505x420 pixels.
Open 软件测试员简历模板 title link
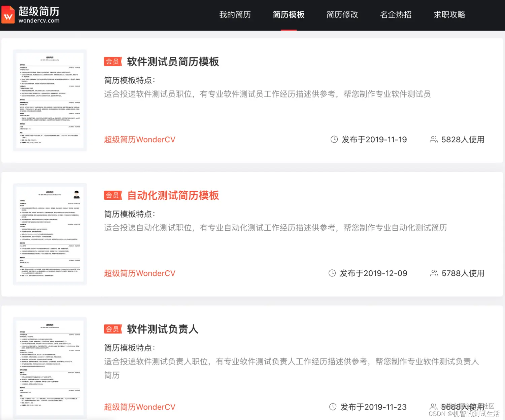(x=173, y=62)
